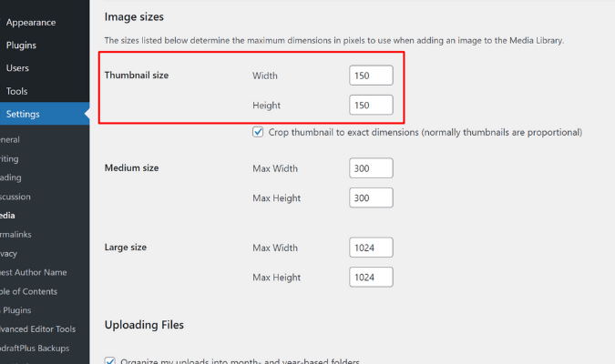
Task: Open the Permalinks settings submenu link
Action: tap(15, 234)
